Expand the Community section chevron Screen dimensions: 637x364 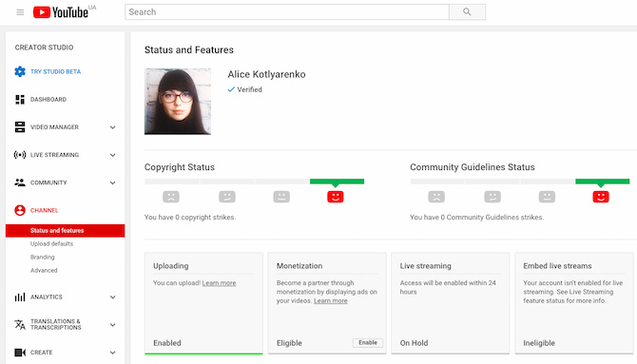click(x=112, y=182)
